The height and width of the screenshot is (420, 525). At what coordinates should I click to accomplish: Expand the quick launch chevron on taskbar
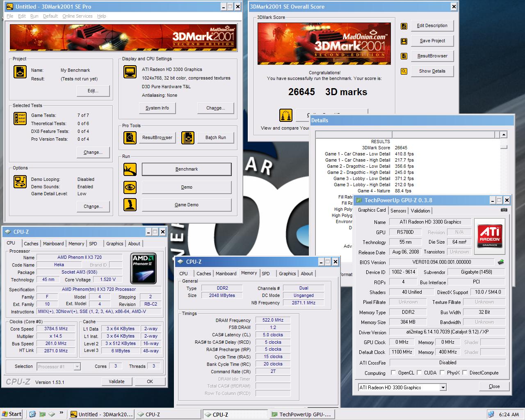[x=62, y=413]
